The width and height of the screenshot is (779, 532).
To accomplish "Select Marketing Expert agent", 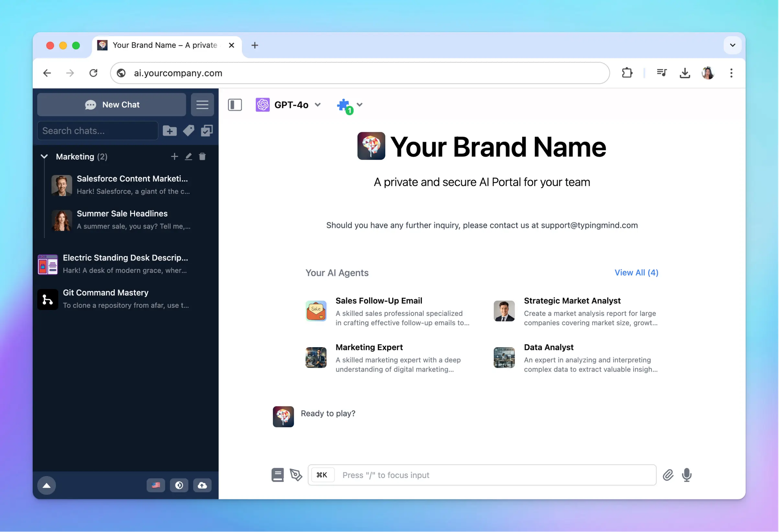I will [388, 358].
